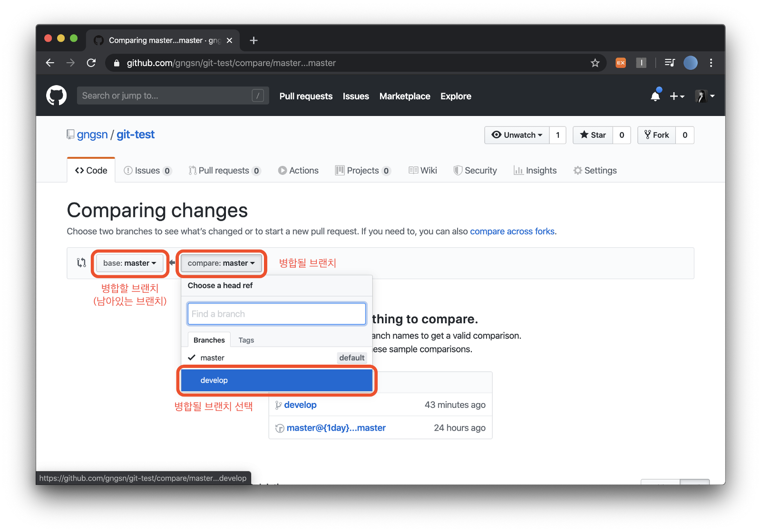Image resolution: width=761 pixels, height=532 pixels.
Task: Fork the repository
Action: point(657,135)
